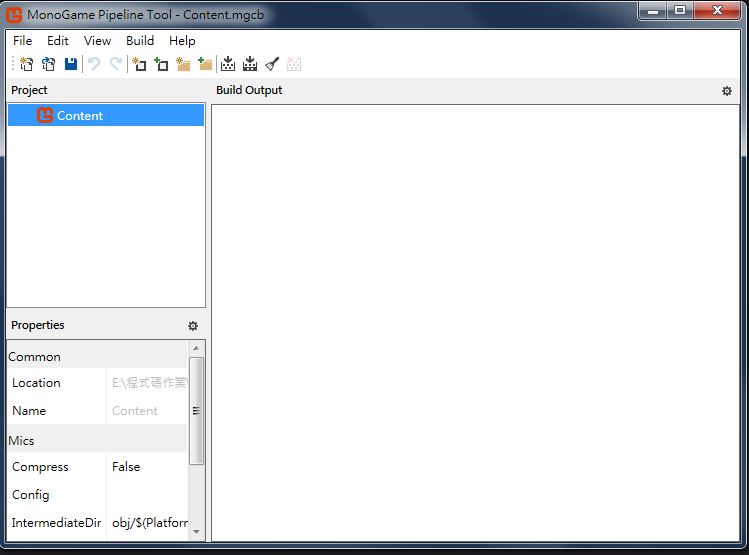
Task: Click the Undo arrow icon
Action: (x=94, y=64)
